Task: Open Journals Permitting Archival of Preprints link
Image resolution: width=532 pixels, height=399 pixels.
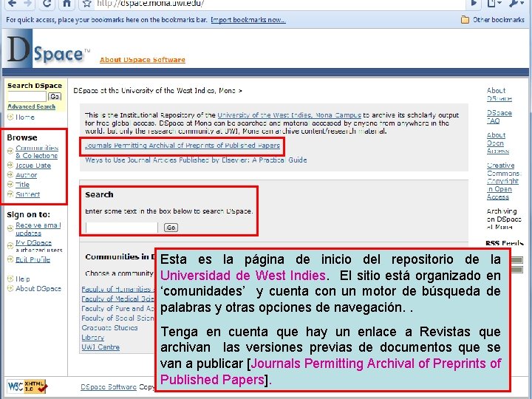Action: (x=183, y=146)
